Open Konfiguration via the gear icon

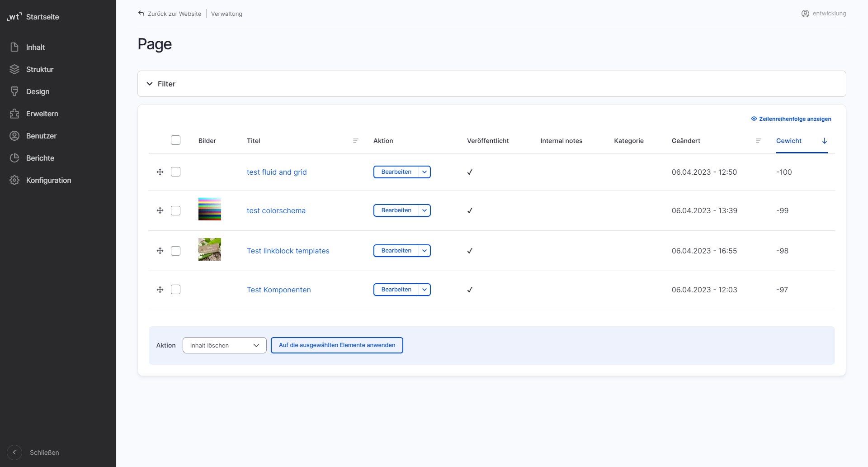(x=14, y=180)
